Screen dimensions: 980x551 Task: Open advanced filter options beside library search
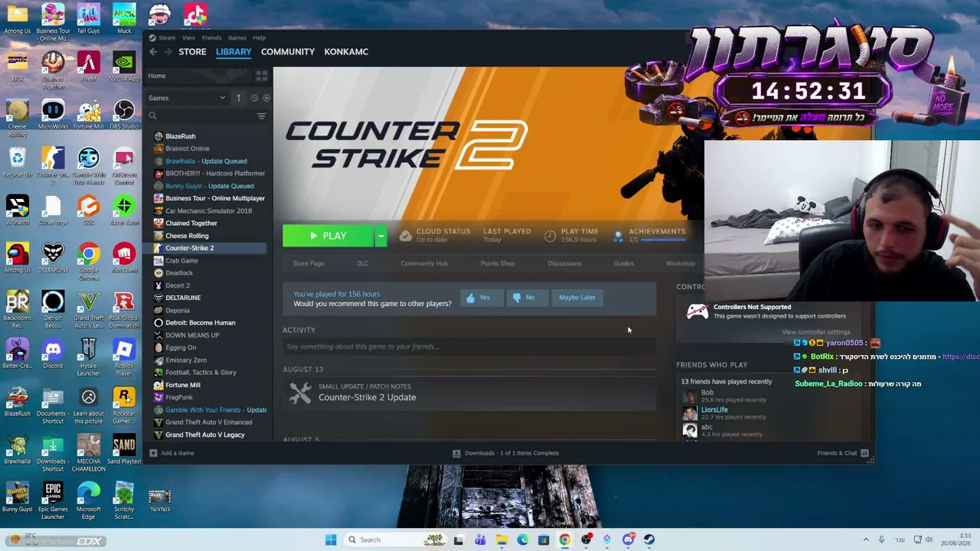point(262,116)
